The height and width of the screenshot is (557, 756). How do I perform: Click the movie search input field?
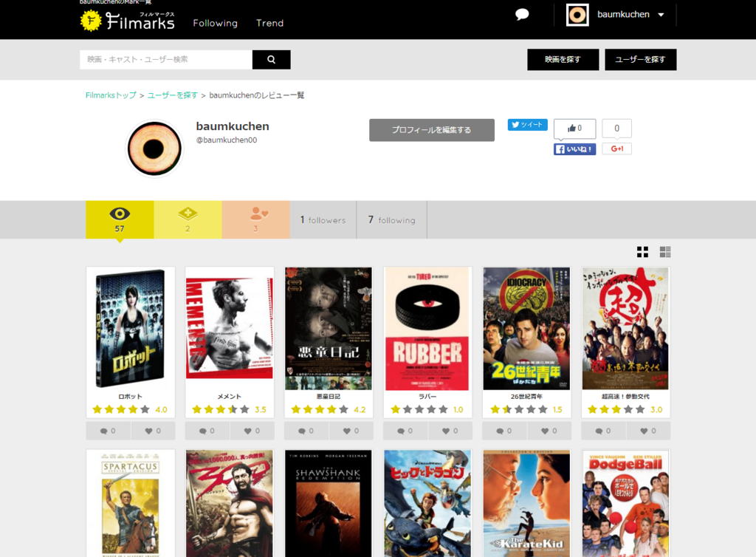(166, 59)
